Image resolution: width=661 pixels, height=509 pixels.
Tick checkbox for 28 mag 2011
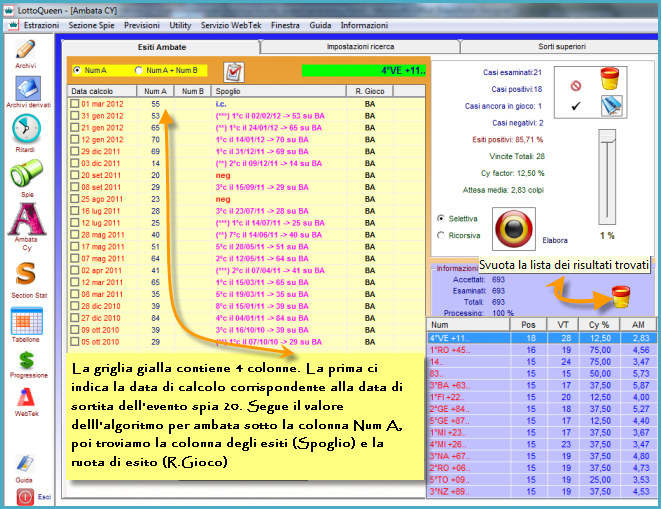tap(75, 234)
